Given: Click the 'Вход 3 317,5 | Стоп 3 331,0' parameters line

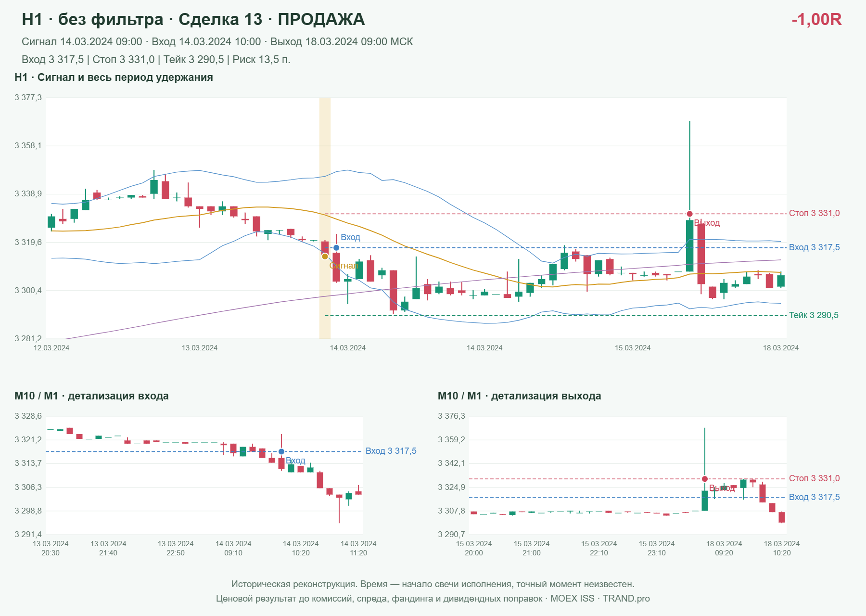Looking at the screenshot, I should (156, 60).
